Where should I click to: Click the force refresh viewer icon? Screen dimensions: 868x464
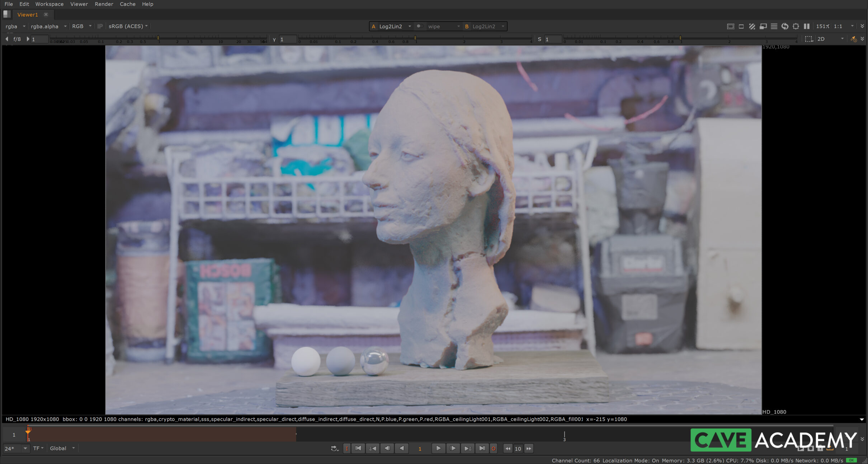785,26
